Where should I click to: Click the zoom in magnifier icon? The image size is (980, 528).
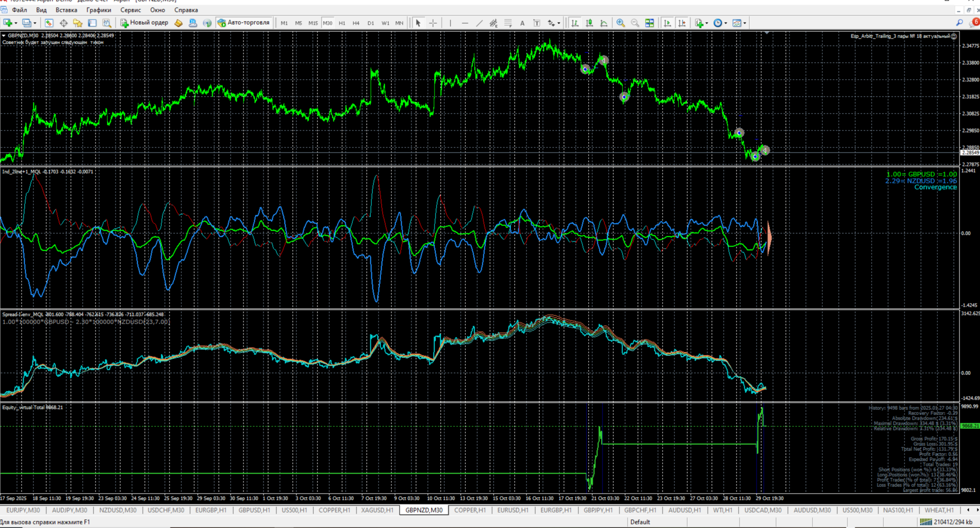point(620,23)
